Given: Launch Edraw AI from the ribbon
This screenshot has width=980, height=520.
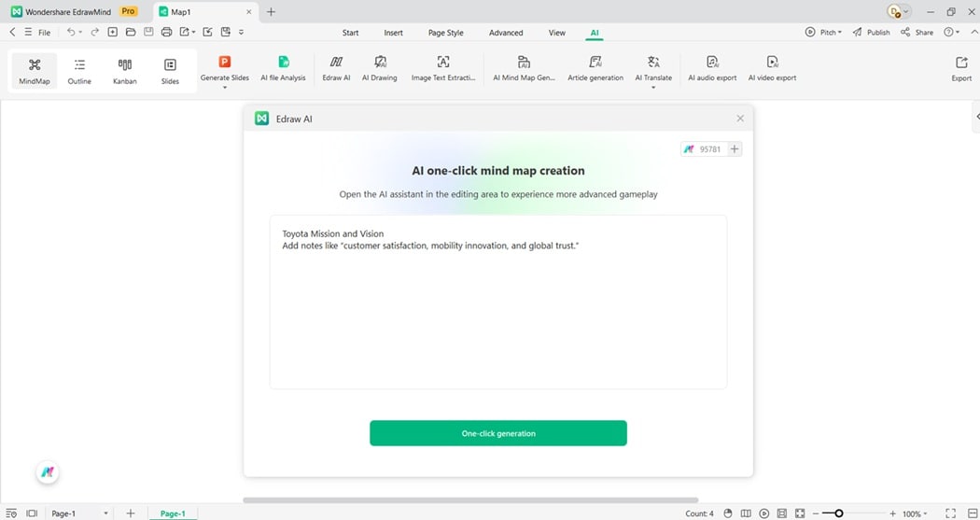Looking at the screenshot, I should (x=336, y=69).
